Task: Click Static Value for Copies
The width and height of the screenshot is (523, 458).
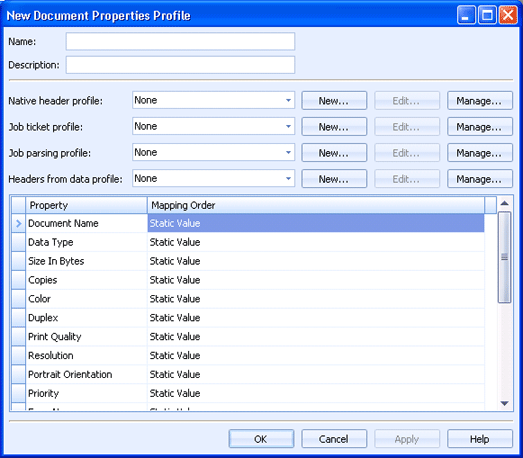Action: (x=316, y=280)
